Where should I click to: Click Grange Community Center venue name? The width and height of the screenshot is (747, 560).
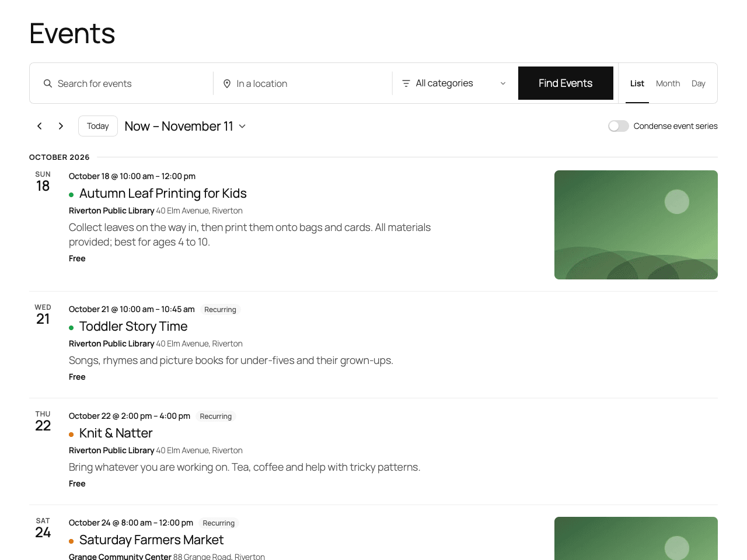coord(120,556)
